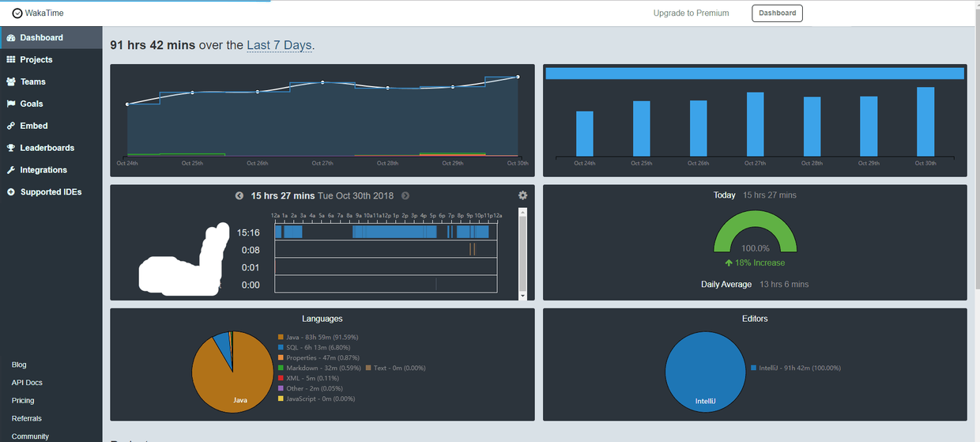980x442 pixels.
Task: Click the Integrations wrench icon
Action: [11, 170]
